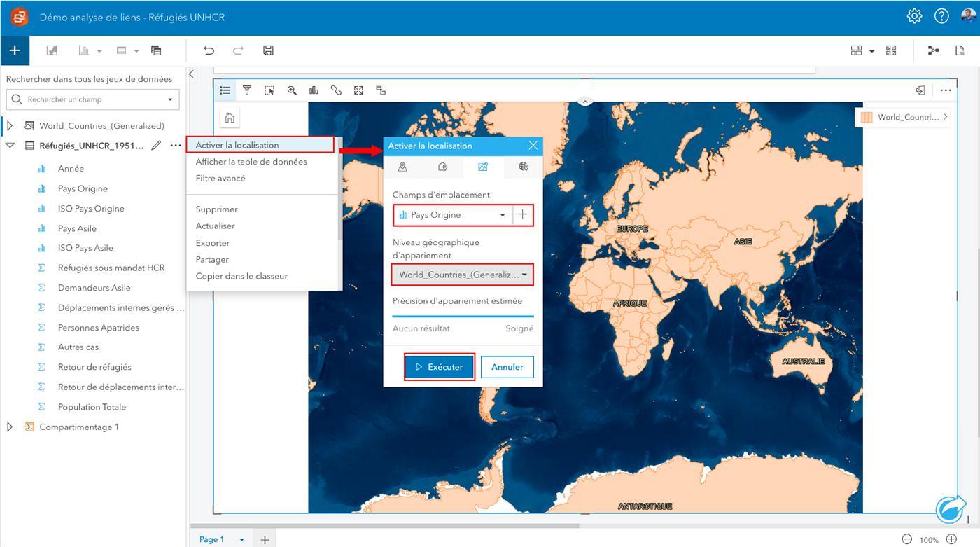
Task: Expand World_Countries_(Generalized) dataset
Action: [x=10, y=126]
